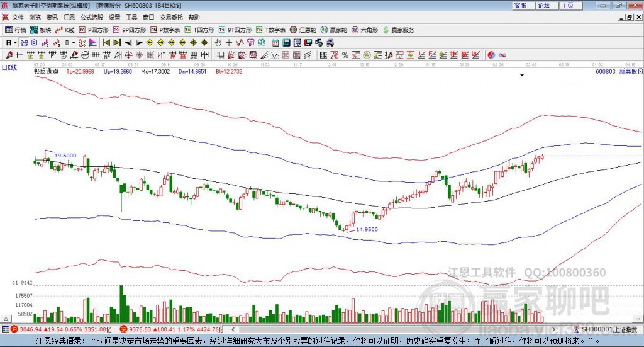Click the horizontal scrollbar right arrow

coord(553,329)
